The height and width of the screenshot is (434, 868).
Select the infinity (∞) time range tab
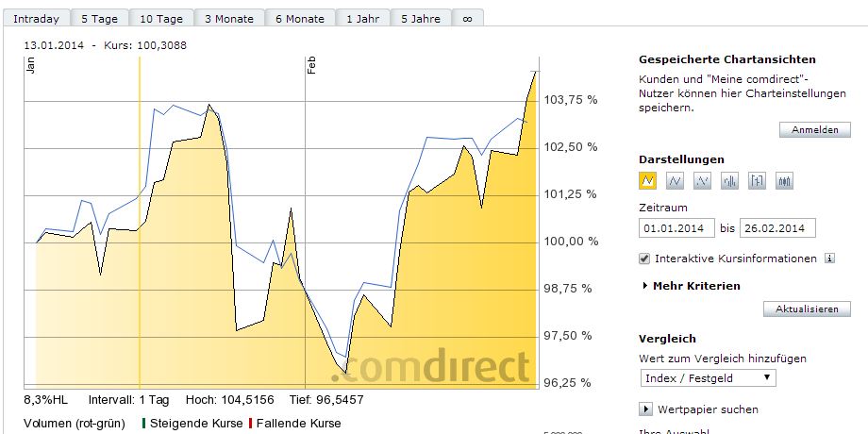(x=467, y=19)
